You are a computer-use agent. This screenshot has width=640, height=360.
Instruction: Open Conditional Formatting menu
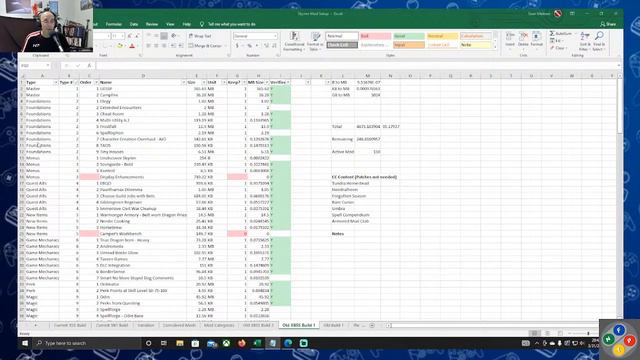(x=294, y=41)
